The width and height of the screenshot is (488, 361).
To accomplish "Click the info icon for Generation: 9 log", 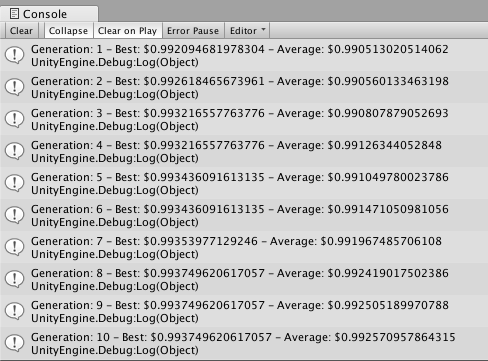I will (15, 311).
